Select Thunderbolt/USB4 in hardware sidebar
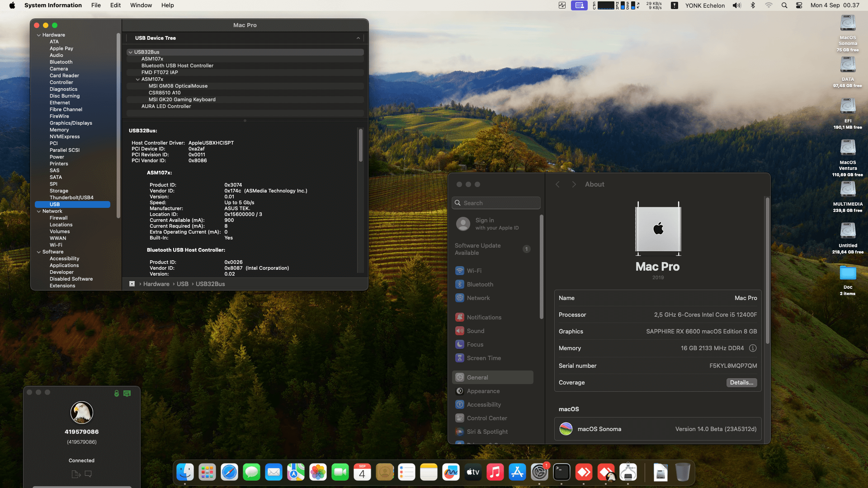The height and width of the screenshot is (488, 868). (x=71, y=198)
